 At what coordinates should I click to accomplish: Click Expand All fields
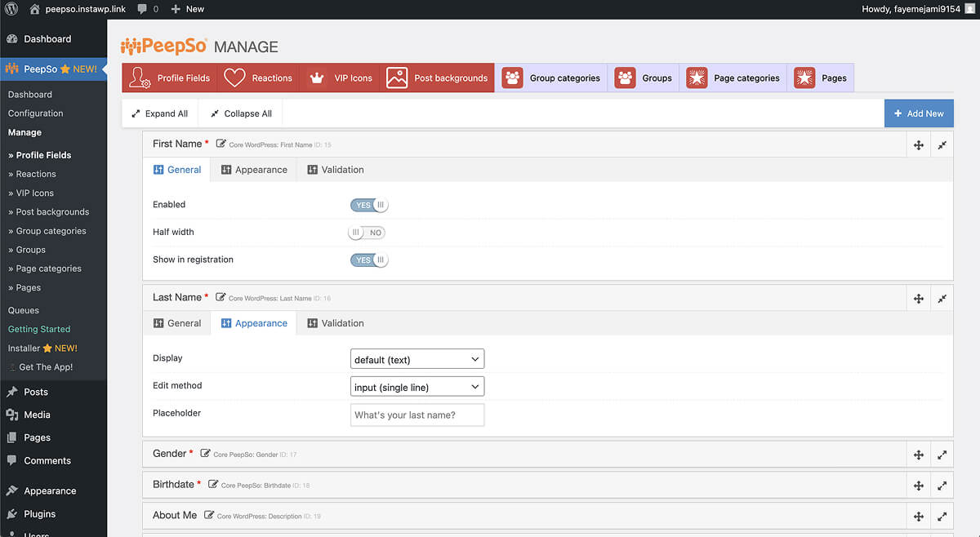pyautogui.click(x=159, y=113)
